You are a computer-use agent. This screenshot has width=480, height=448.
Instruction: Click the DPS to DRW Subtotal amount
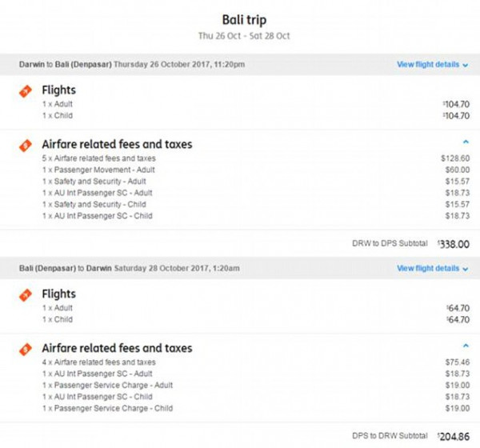click(x=452, y=436)
